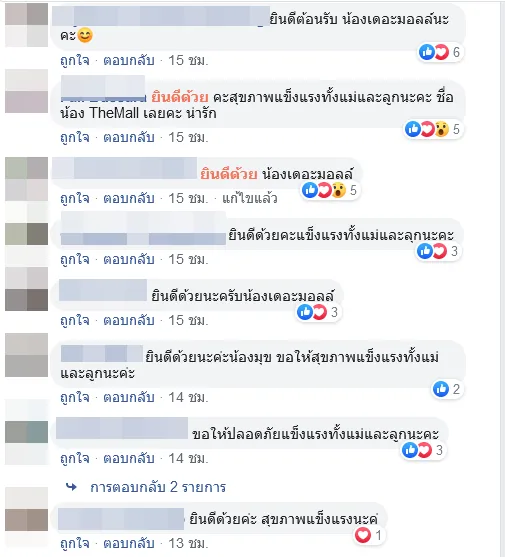Open heart reaction with count 1
Image resolution: width=505 pixels, height=557 pixels.
coord(369,535)
